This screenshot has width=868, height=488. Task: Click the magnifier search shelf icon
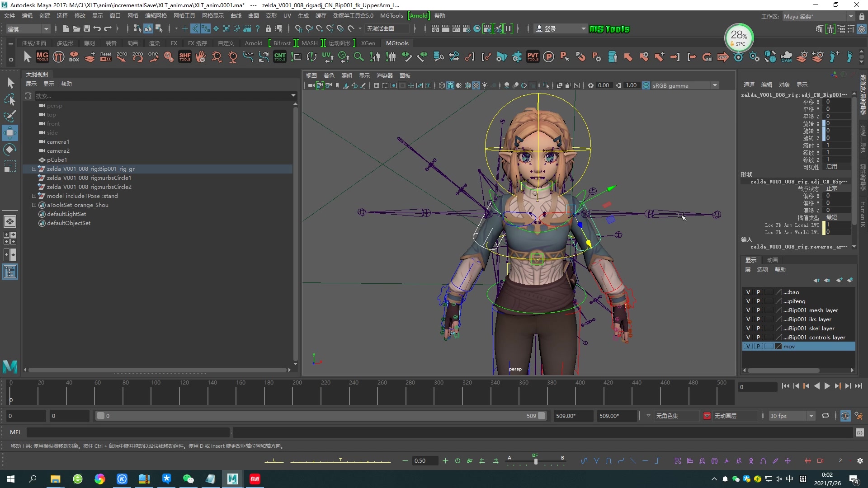point(359,56)
